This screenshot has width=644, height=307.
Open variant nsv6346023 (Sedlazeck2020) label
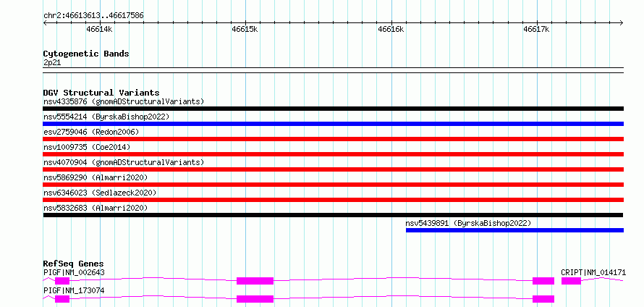100,193
